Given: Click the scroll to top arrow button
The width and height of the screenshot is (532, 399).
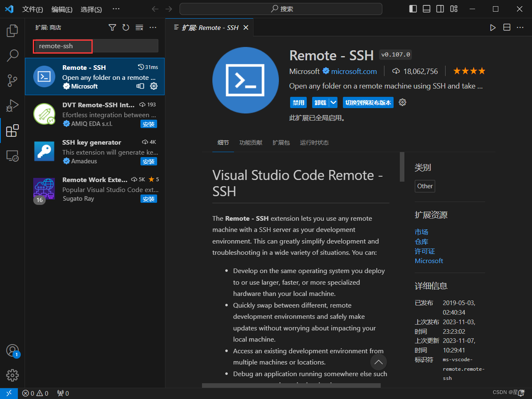Looking at the screenshot, I should pos(378,362).
